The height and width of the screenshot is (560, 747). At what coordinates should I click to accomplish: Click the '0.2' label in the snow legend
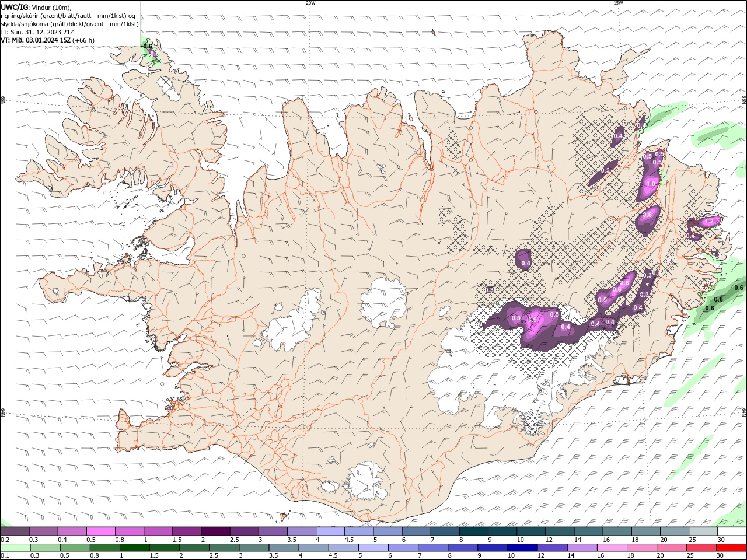(x=5, y=540)
